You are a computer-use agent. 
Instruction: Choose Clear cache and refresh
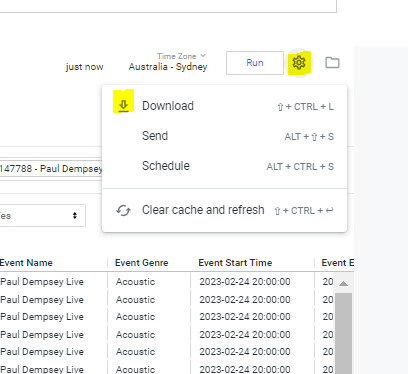click(224, 210)
